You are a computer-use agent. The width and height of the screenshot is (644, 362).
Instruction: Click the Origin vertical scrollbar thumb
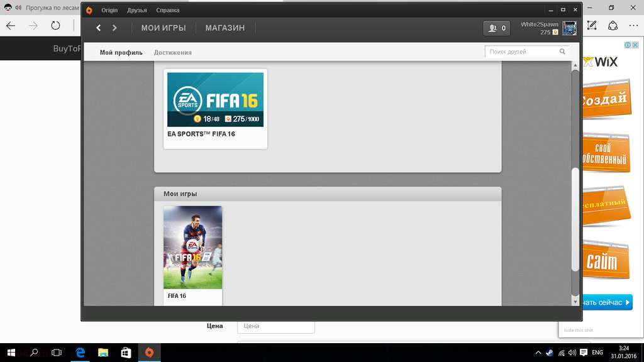(x=575, y=219)
